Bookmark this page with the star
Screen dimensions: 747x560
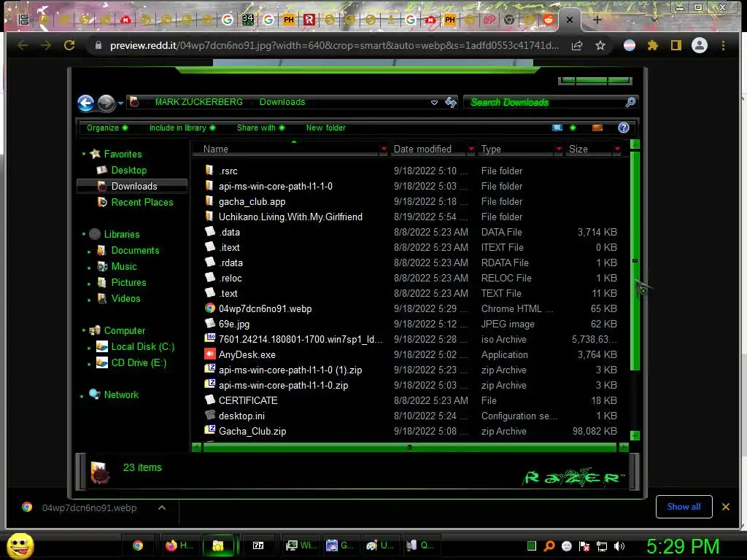(600, 45)
